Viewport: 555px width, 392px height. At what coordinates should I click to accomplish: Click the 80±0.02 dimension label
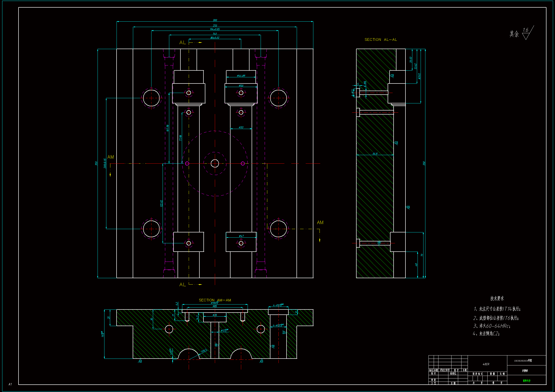tap(215, 38)
